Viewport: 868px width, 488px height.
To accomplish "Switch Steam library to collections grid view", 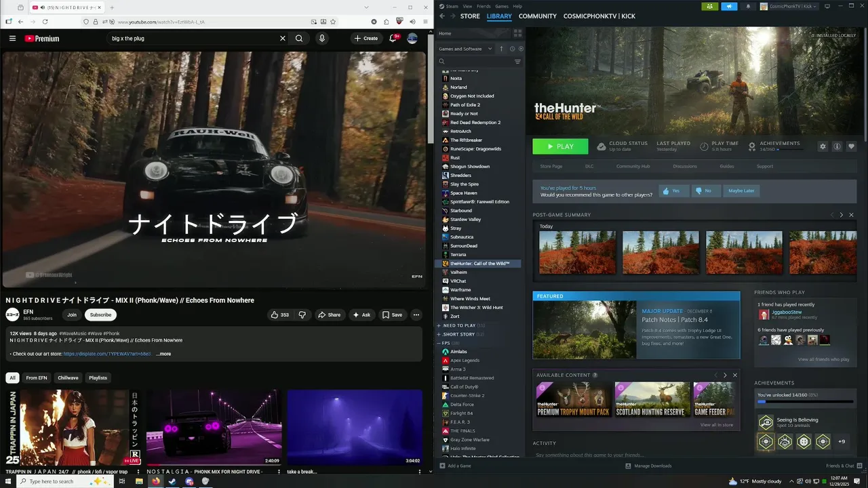I will (517, 33).
